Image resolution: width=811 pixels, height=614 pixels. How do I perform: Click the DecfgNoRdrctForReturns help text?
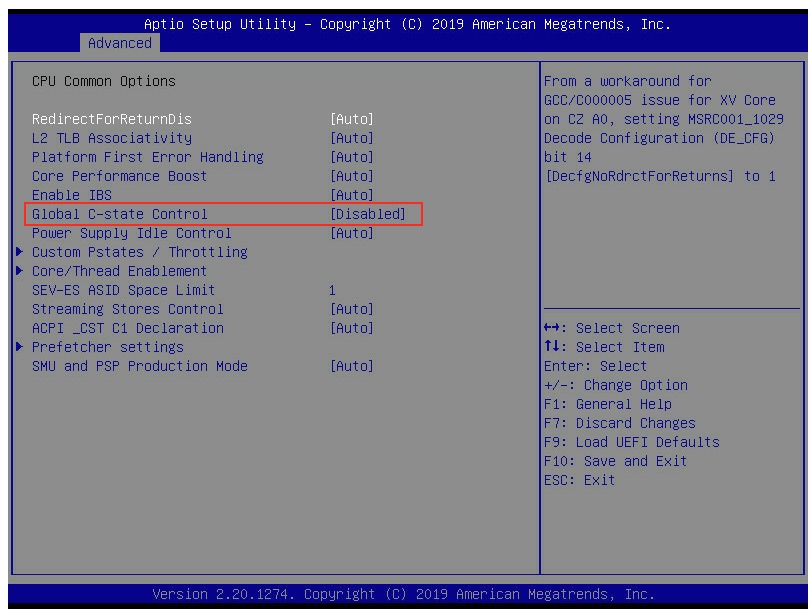[x=640, y=176]
